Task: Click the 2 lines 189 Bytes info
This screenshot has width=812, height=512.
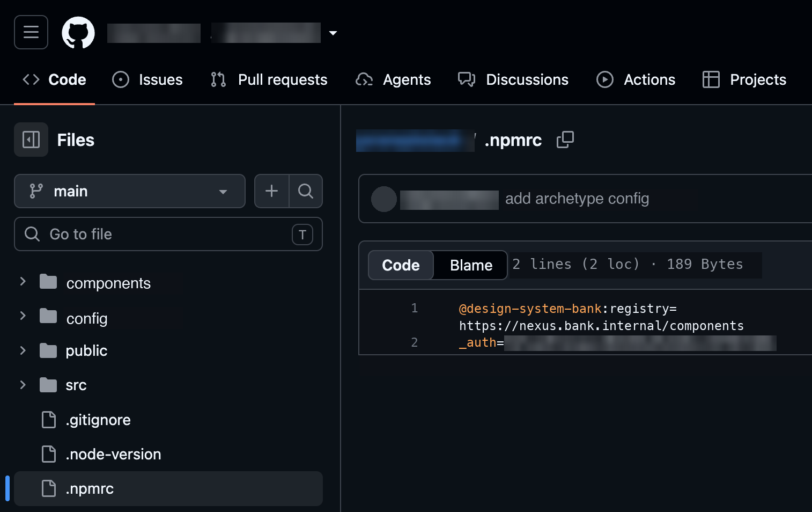Action: tap(628, 264)
